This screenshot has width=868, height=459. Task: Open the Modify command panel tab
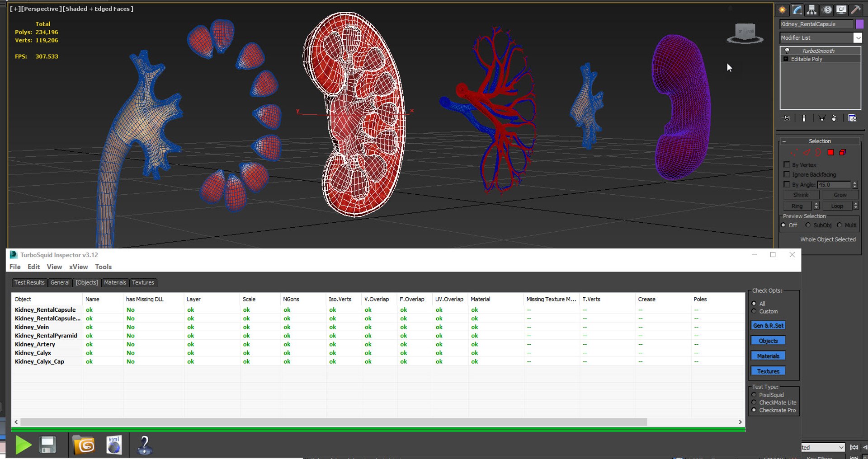(x=797, y=9)
